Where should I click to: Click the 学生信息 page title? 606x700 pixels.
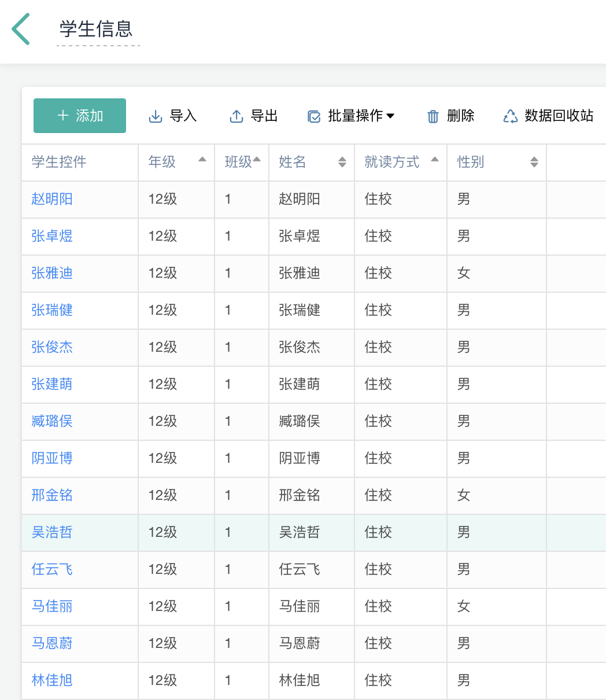(x=96, y=29)
